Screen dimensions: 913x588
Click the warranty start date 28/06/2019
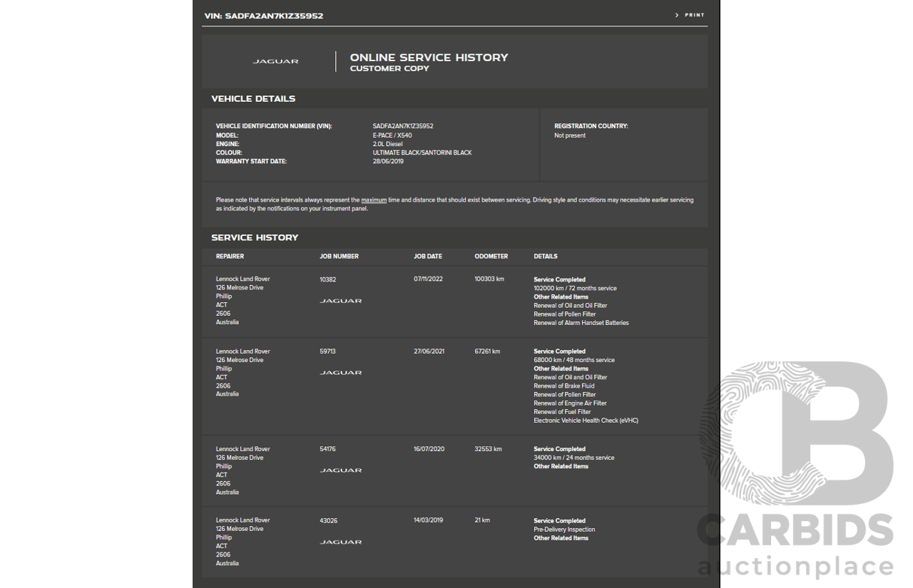[x=388, y=161]
